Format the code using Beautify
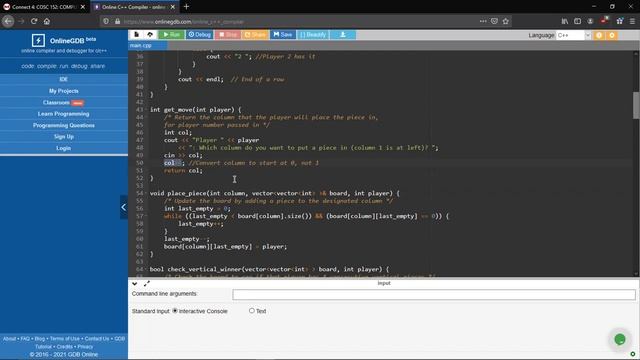 click(313, 35)
